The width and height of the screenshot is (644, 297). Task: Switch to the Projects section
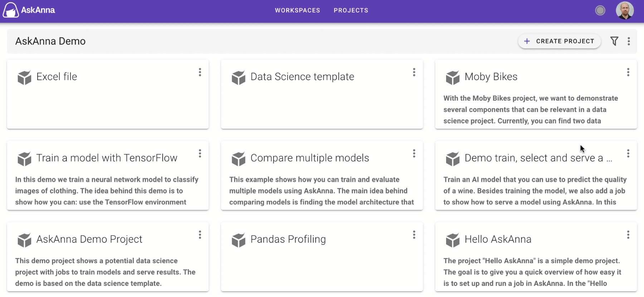point(351,10)
